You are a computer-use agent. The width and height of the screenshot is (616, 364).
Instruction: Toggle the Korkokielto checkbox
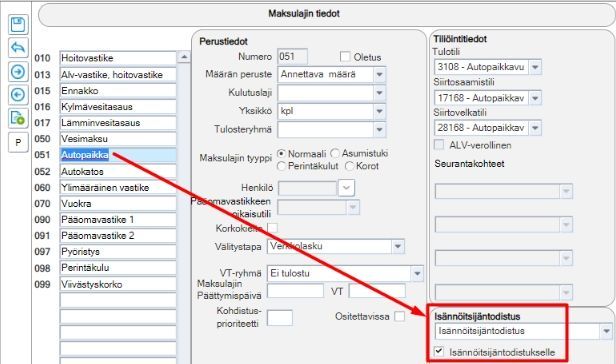coord(272,228)
